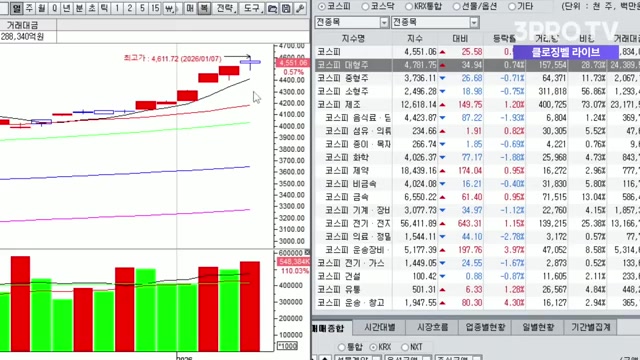Select the 선물/옵션 radio button
Viewport: 640px width, 360px height.
coord(456,7)
